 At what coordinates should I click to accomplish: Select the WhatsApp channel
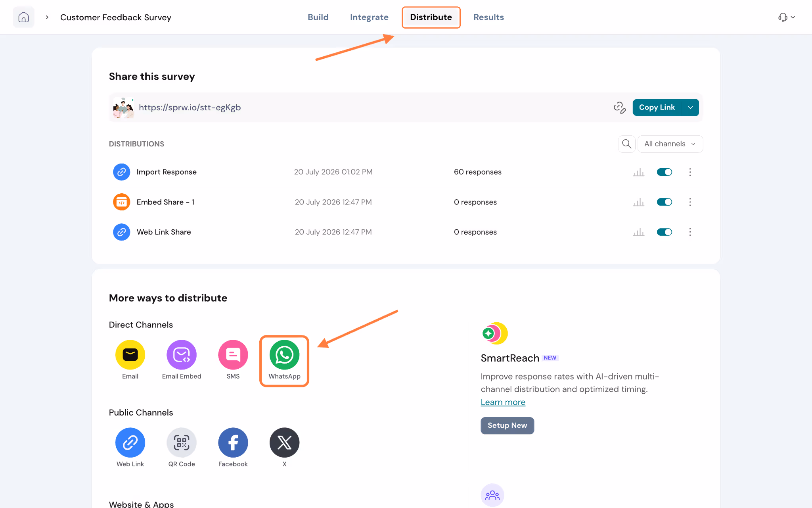[284, 360]
